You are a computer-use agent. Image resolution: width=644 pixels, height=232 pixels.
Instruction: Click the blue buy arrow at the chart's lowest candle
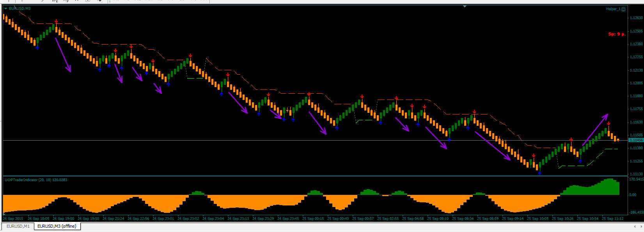540,173
